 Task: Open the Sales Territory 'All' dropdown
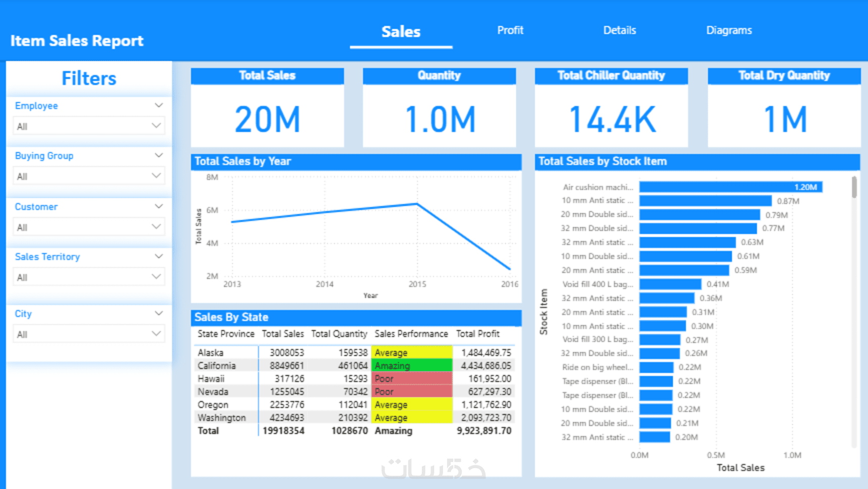(x=89, y=277)
